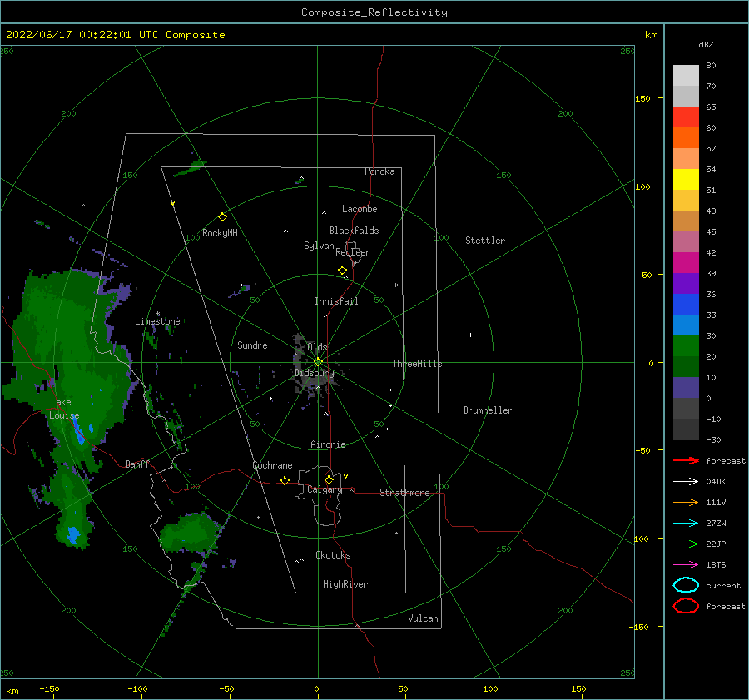This screenshot has width=749, height=700.
Task: Click the Strathmore city label
Action: click(x=405, y=493)
